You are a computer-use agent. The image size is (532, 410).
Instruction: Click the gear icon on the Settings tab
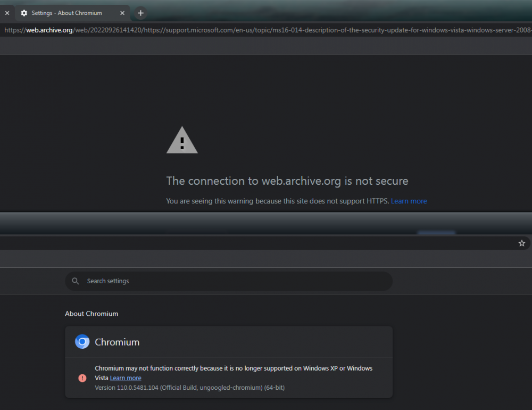(x=24, y=13)
